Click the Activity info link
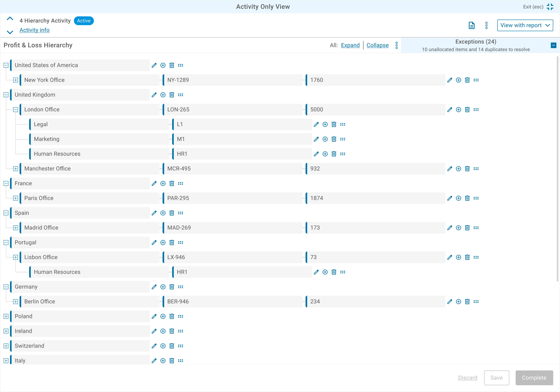Image resolution: width=560 pixels, height=392 pixels. (x=34, y=30)
